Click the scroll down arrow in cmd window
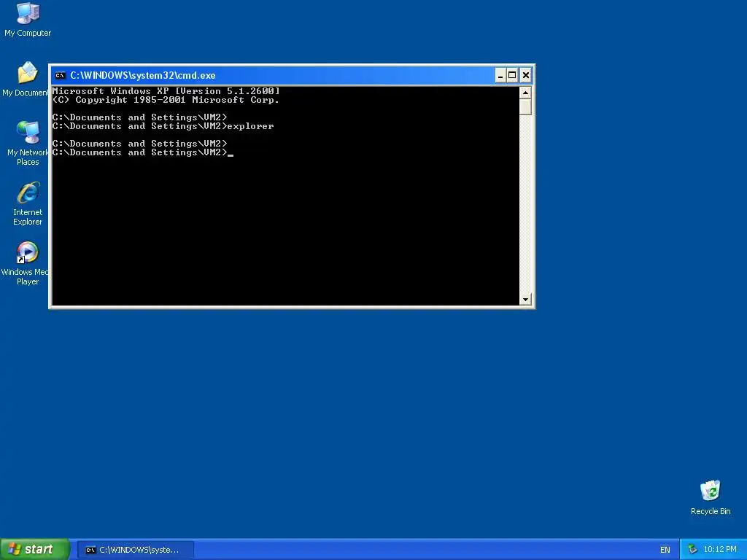 [525, 299]
